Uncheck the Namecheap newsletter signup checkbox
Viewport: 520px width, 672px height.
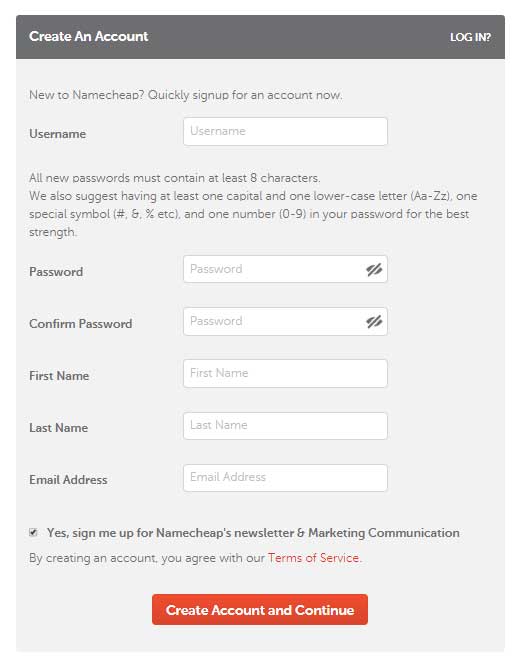click(x=33, y=532)
